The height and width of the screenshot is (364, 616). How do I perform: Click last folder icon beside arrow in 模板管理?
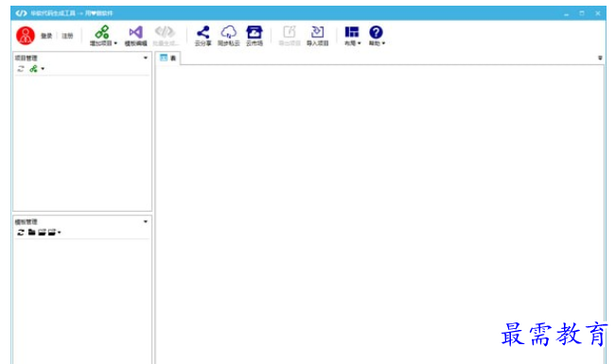52,233
